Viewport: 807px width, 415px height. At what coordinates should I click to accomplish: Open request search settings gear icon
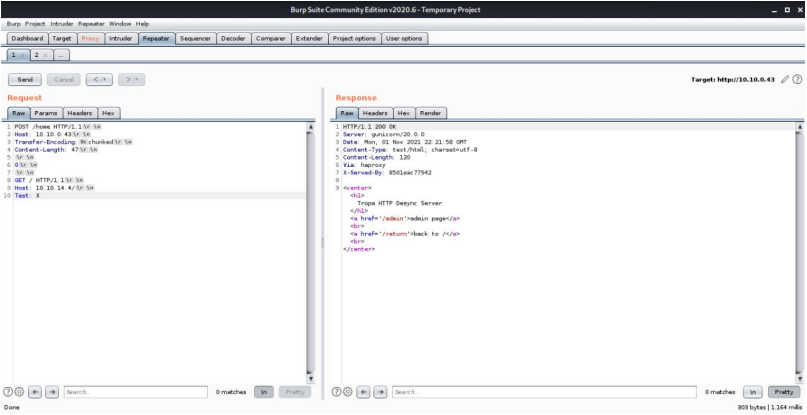click(x=21, y=393)
